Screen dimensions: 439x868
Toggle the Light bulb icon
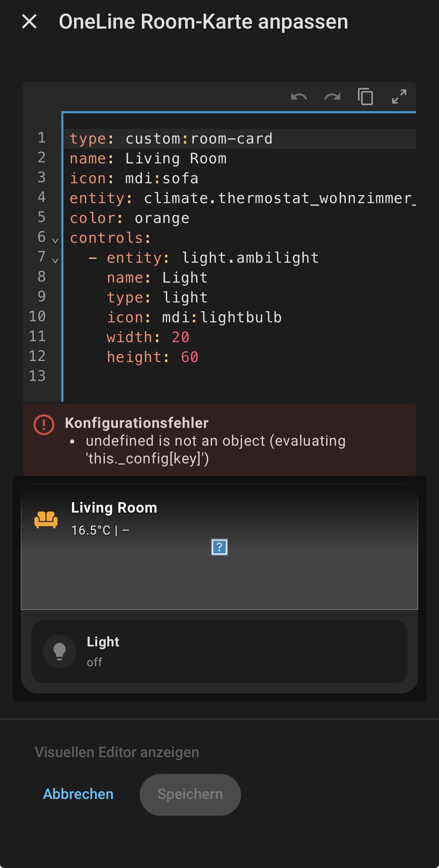click(60, 652)
